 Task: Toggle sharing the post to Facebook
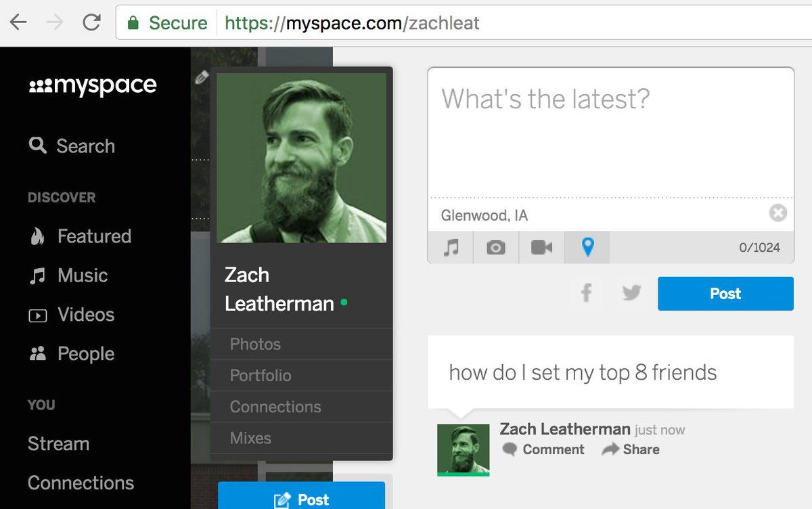(587, 293)
